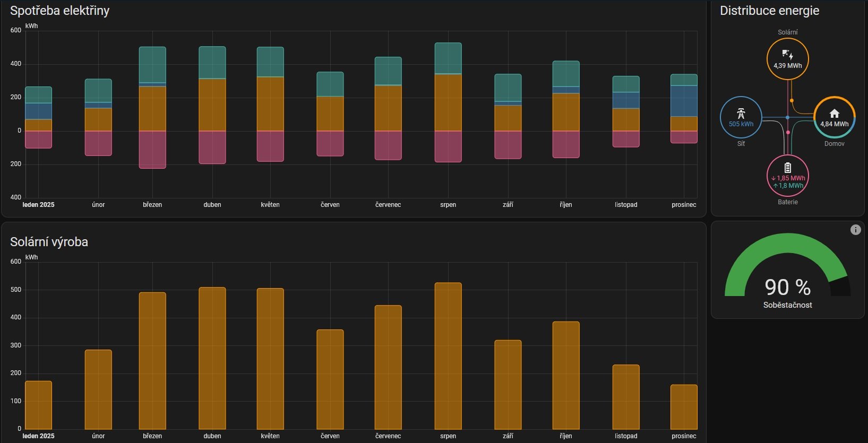The height and width of the screenshot is (443, 868).
Task: Click the 4,84 MWh home consumption value
Action: pyautogui.click(x=834, y=124)
